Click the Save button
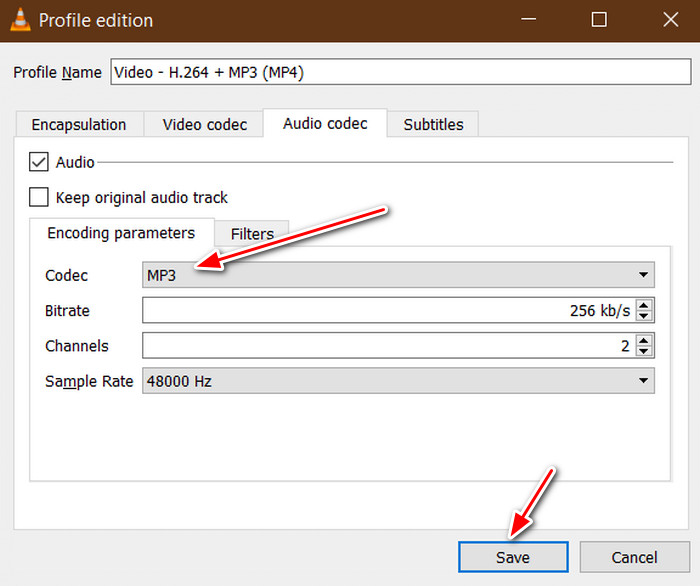700x586 pixels. (x=513, y=557)
